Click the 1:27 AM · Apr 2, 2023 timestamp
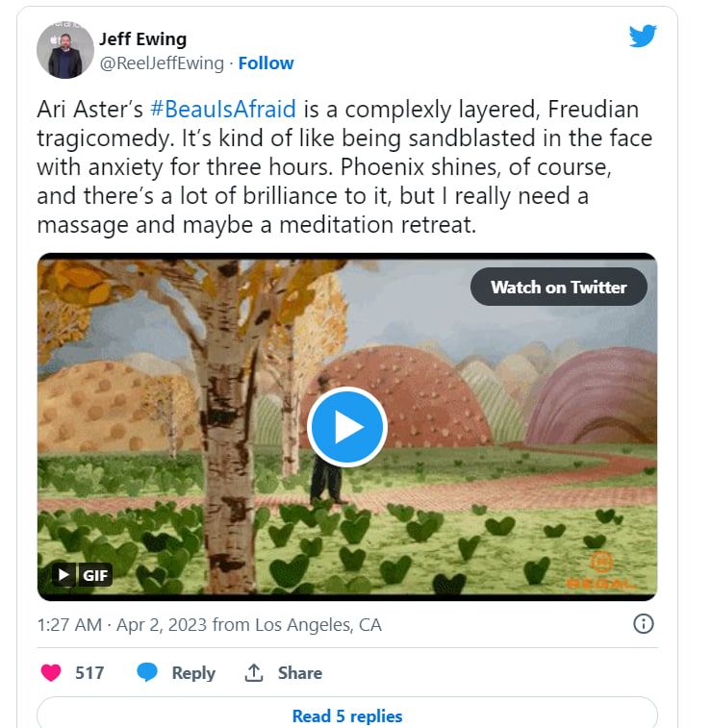Image resolution: width=711 pixels, height=728 pixels. coord(120,624)
